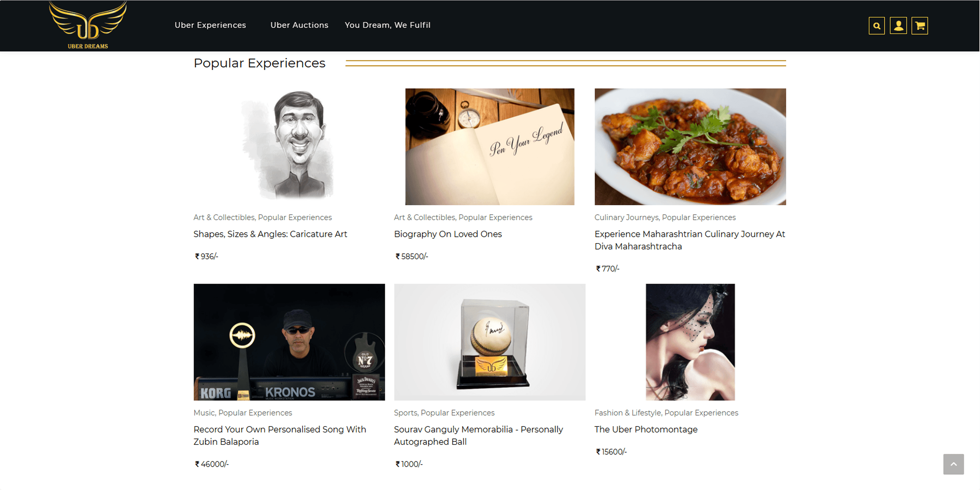The height and width of the screenshot is (490, 980).
Task: Click the ₹46000/- price
Action: [x=212, y=464]
